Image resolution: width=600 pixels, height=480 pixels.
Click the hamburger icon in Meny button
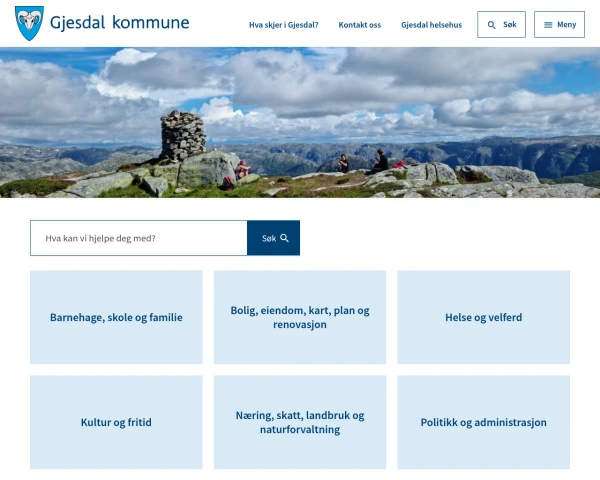(548, 25)
